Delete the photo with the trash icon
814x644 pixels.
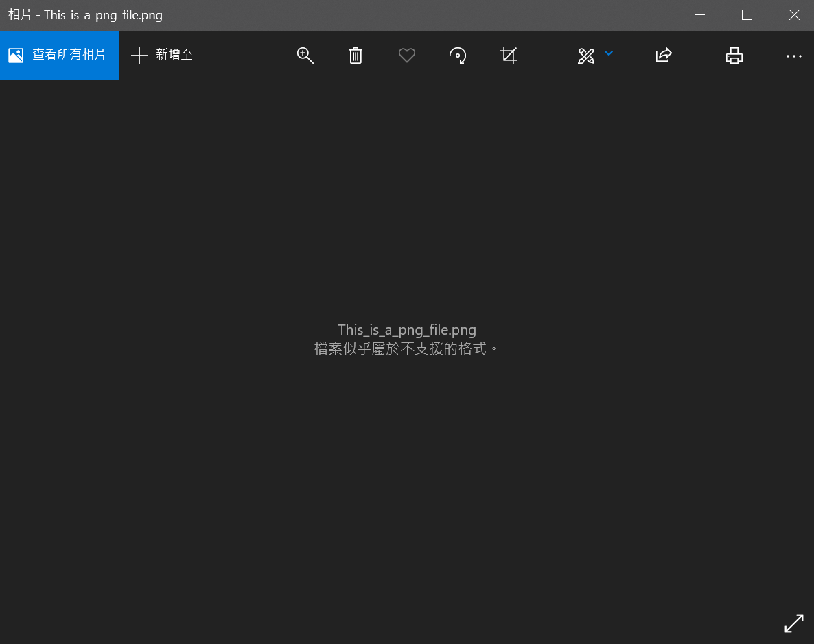click(356, 56)
